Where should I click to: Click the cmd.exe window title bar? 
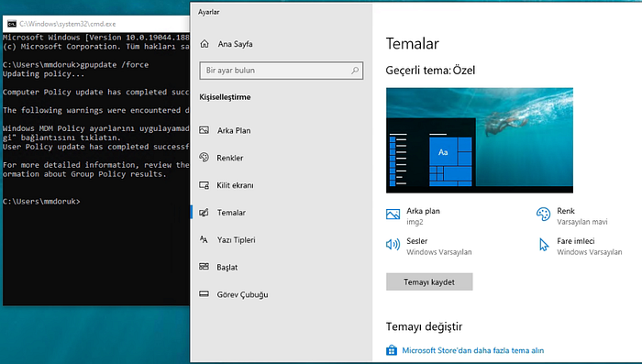[x=96, y=24]
